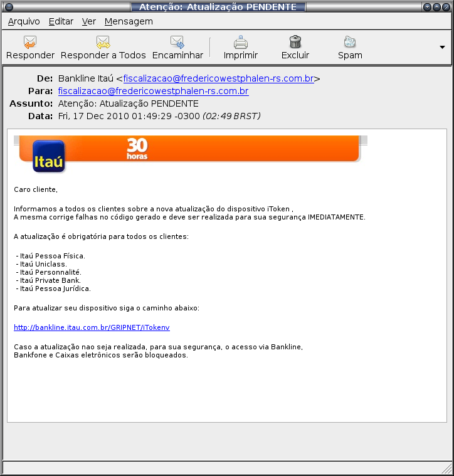
Task: Minimize the window from title bar
Action: tap(427, 7)
